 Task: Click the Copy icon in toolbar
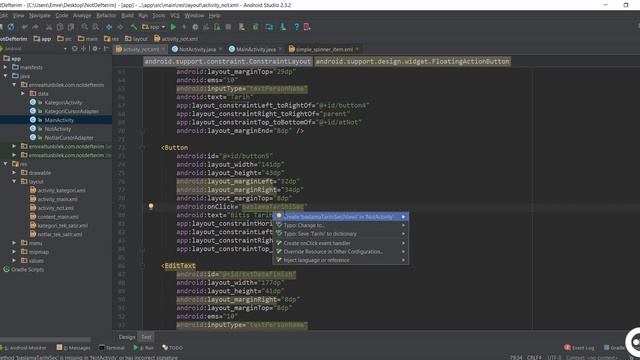[x=60, y=27]
